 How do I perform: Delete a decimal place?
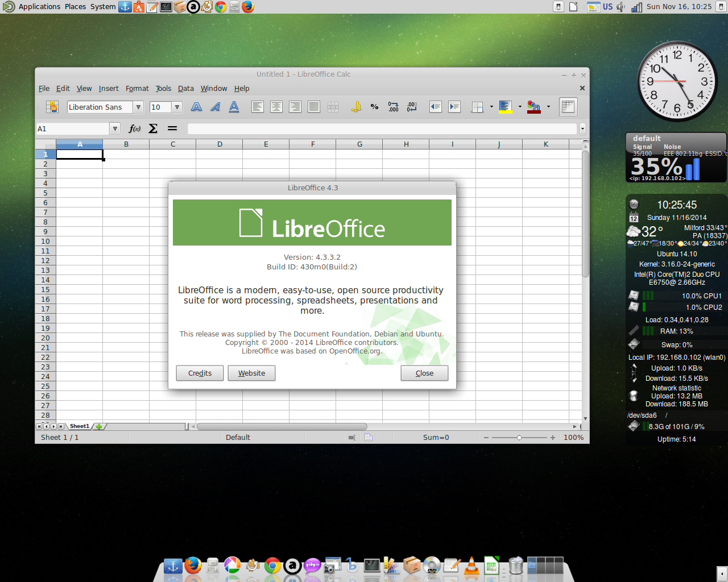click(412, 107)
